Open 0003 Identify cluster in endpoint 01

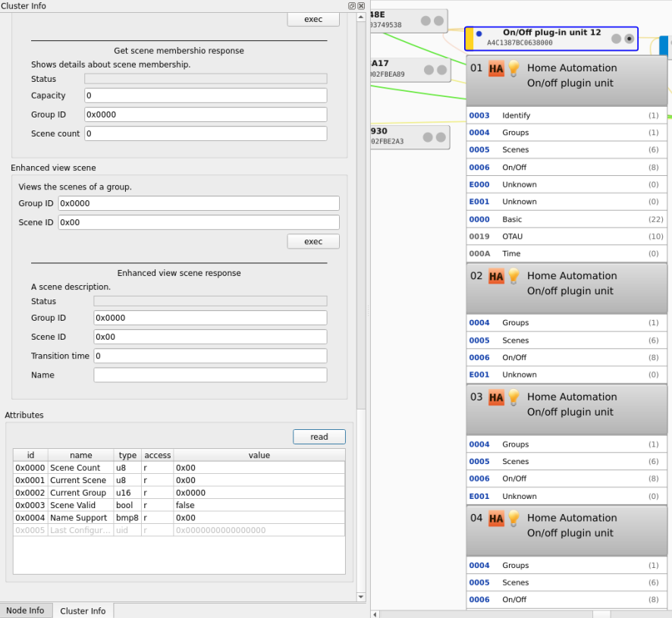[567, 115]
